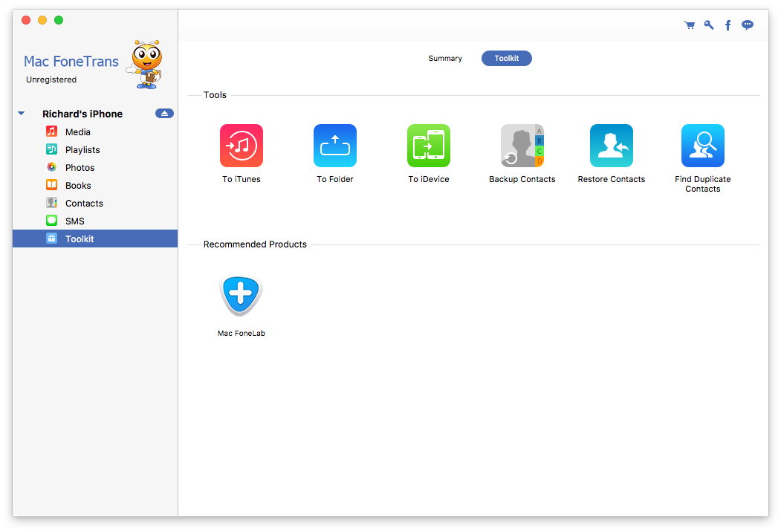Click the Richard's iPhone device name
This screenshot has height=532, width=781.
click(x=82, y=114)
